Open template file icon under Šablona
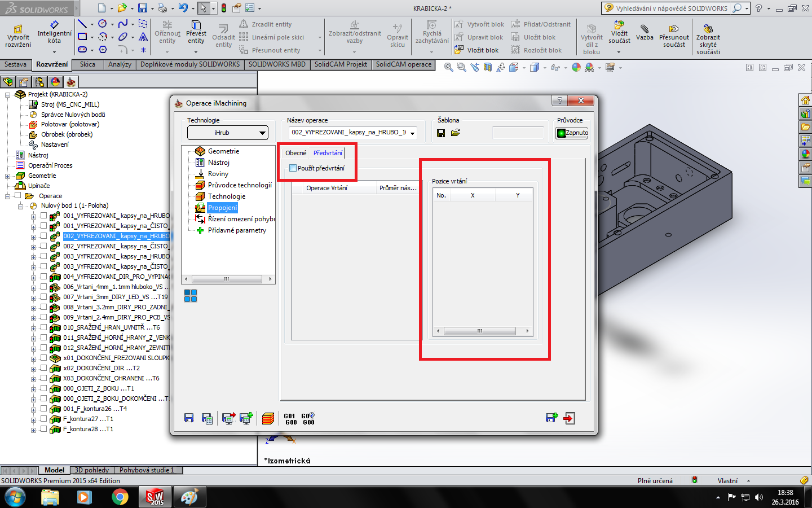This screenshot has height=508, width=812. click(455, 133)
